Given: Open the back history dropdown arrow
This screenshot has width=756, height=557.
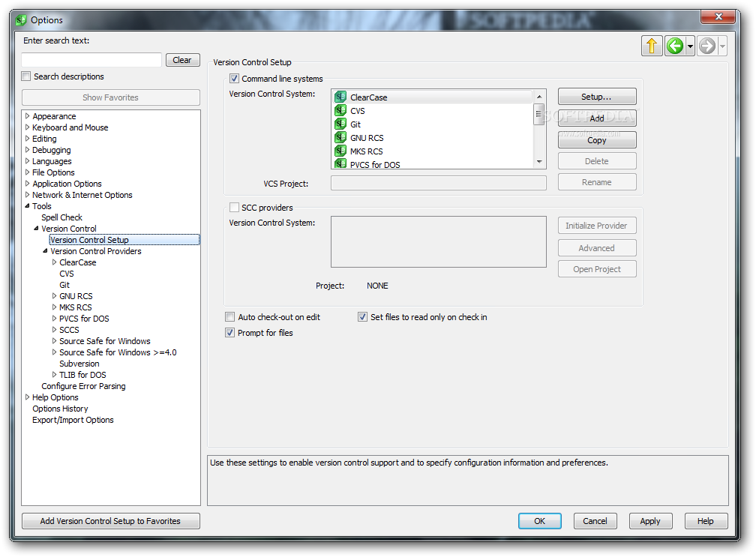Looking at the screenshot, I should (690, 46).
